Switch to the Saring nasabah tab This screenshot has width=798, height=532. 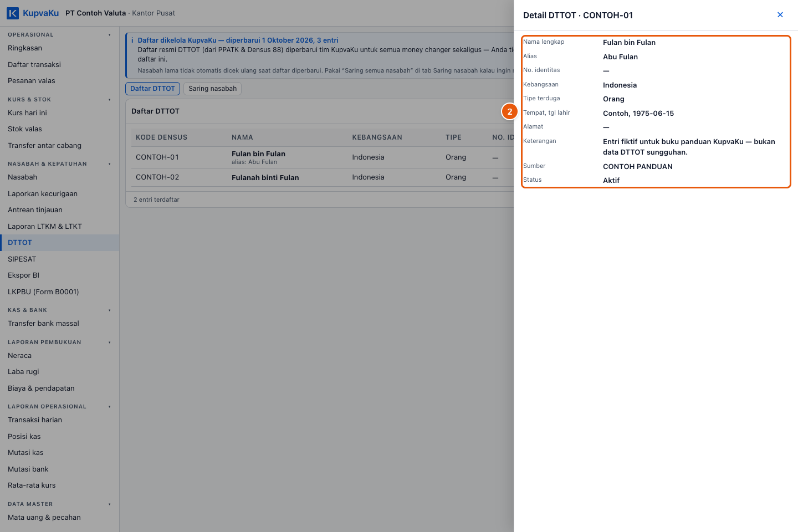tap(212, 89)
